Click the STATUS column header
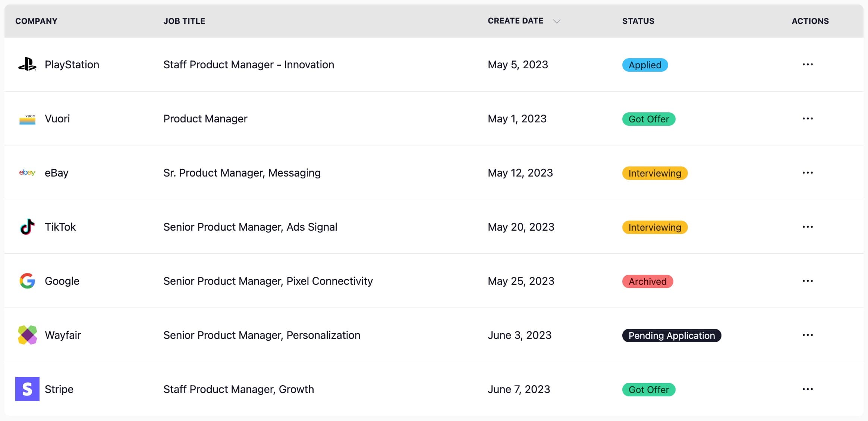This screenshot has width=868, height=421. point(638,21)
